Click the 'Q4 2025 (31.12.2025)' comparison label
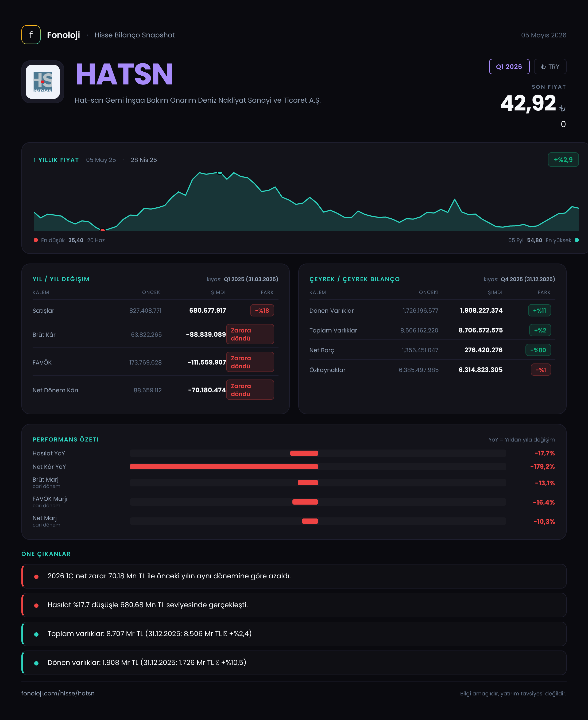Viewport: 588px width, 720px height. pyautogui.click(x=528, y=279)
